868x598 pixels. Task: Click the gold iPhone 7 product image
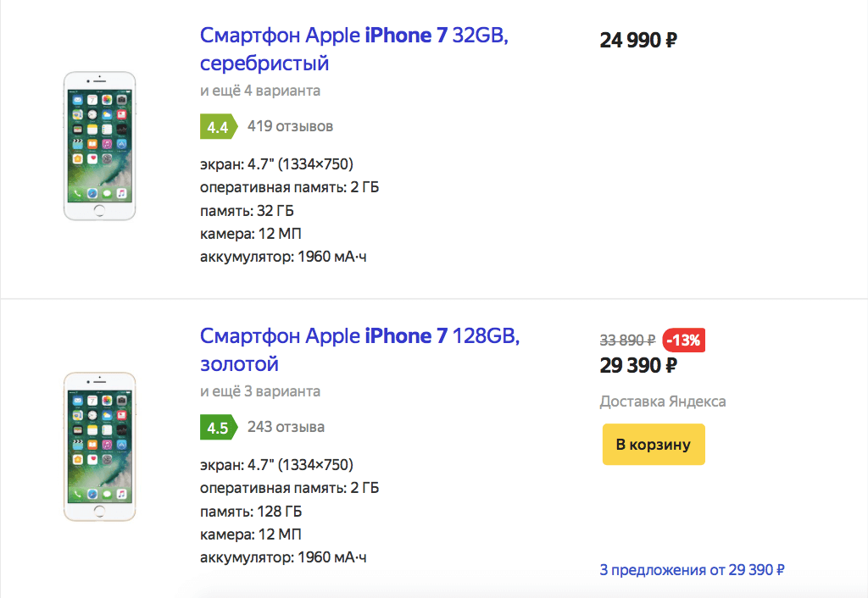tap(99, 446)
